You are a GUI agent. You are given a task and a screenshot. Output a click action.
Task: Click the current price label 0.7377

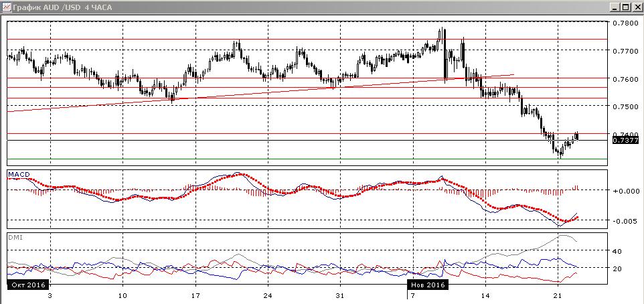pos(625,141)
